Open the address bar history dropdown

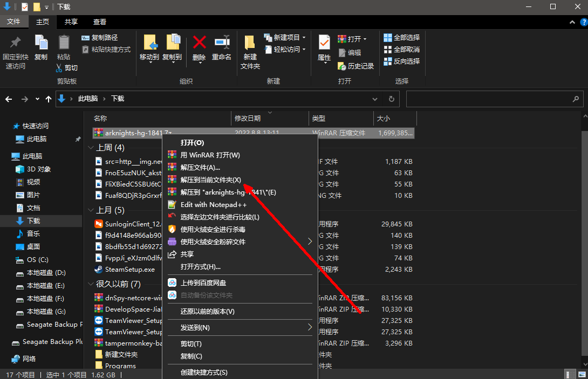click(x=375, y=99)
